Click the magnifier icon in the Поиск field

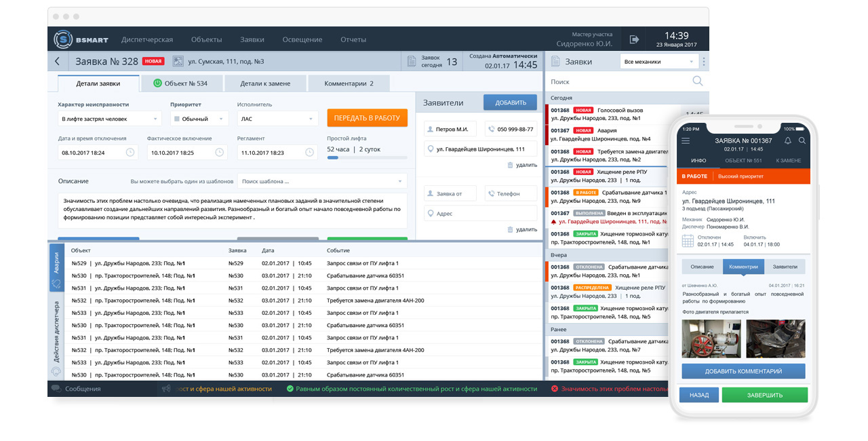[697, 81]
